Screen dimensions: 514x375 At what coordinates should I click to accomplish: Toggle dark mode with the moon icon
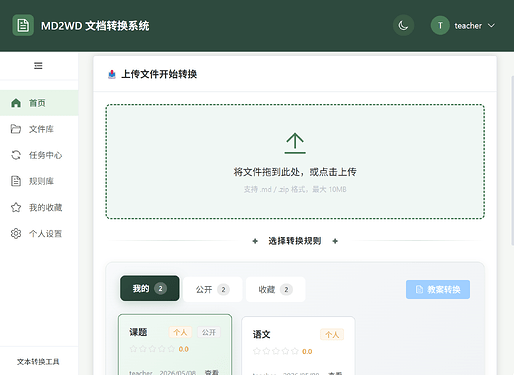tap(403, 25)
